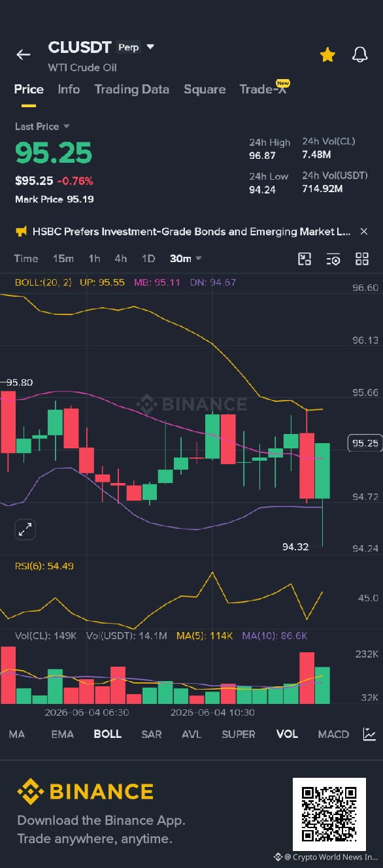383x868 pixels.
Task: Toggle the VOL indicator
Action: pos(287,734)
